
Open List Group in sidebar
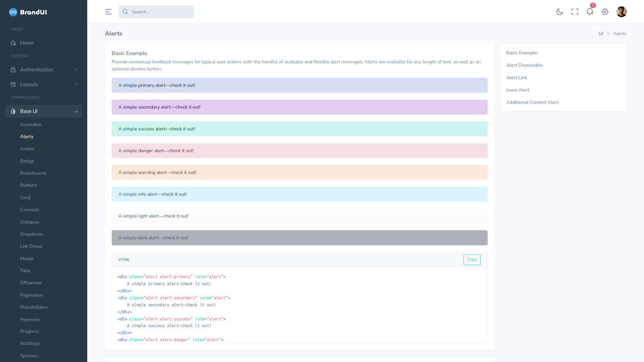(31, 246)
